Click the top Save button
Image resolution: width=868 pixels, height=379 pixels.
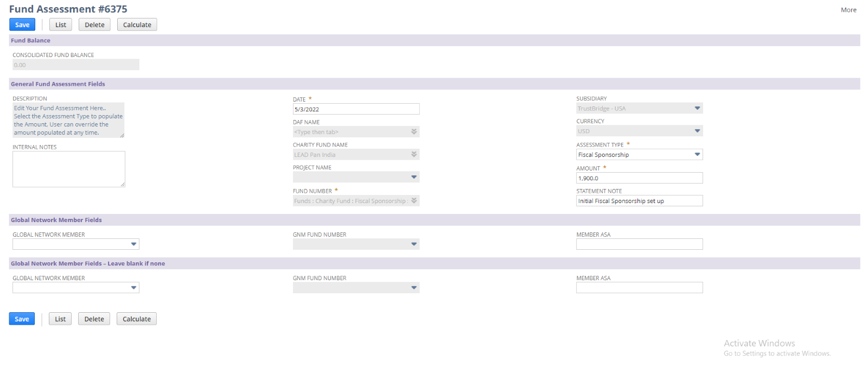22,24
